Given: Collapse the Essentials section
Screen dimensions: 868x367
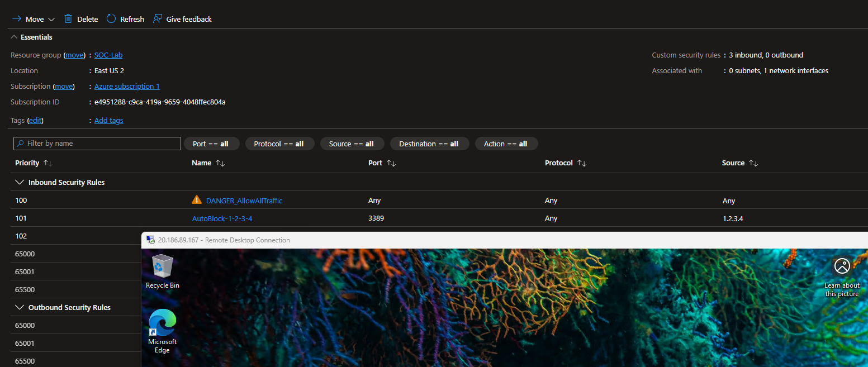Looking at the screenshot, I should pos(14,37).
